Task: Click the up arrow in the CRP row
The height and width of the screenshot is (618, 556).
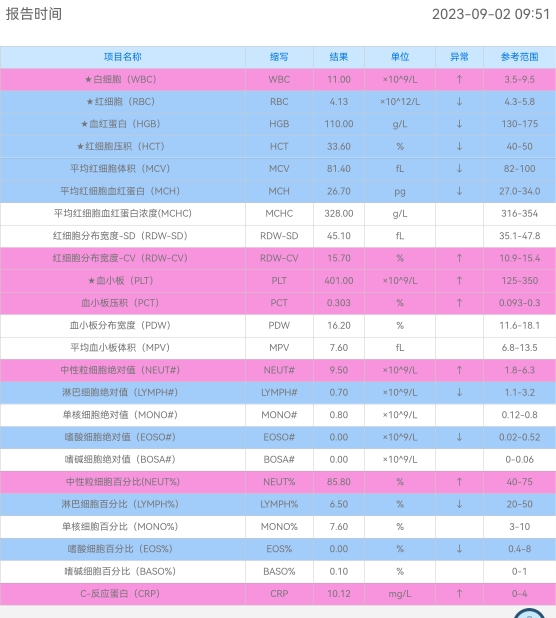Action: tap(459, 594)
